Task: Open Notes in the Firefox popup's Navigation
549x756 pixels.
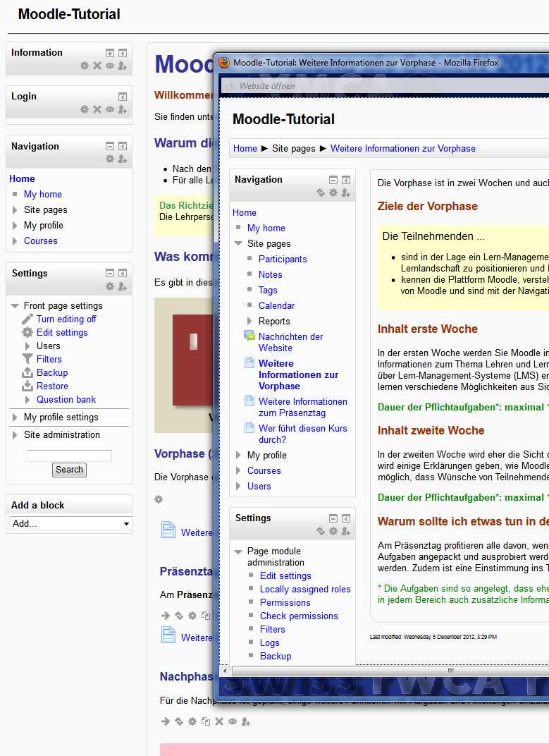Action: point(271,275)
